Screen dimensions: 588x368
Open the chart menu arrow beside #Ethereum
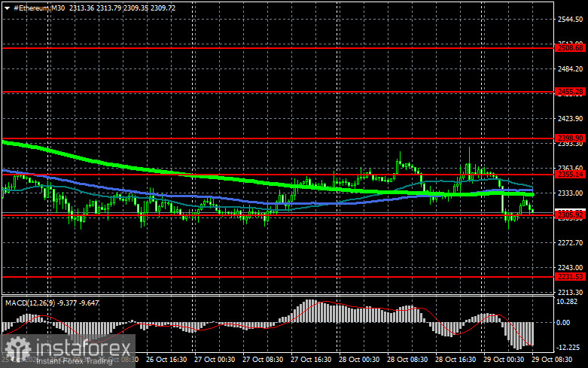(7, 8)
